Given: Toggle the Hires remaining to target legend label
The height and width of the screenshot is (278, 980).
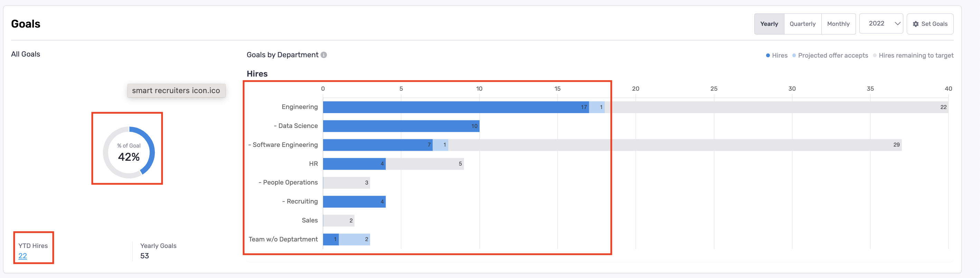Looking at the screenshot, I should click(916, 56).
